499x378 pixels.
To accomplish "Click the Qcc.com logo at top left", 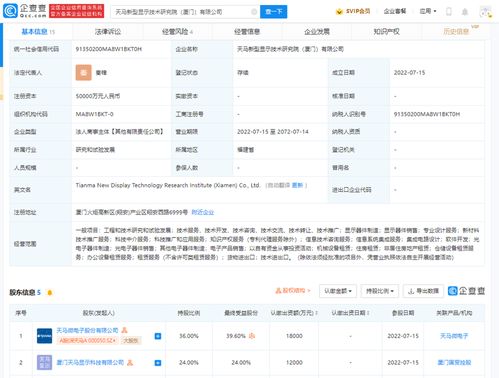I will click(25, 11).
